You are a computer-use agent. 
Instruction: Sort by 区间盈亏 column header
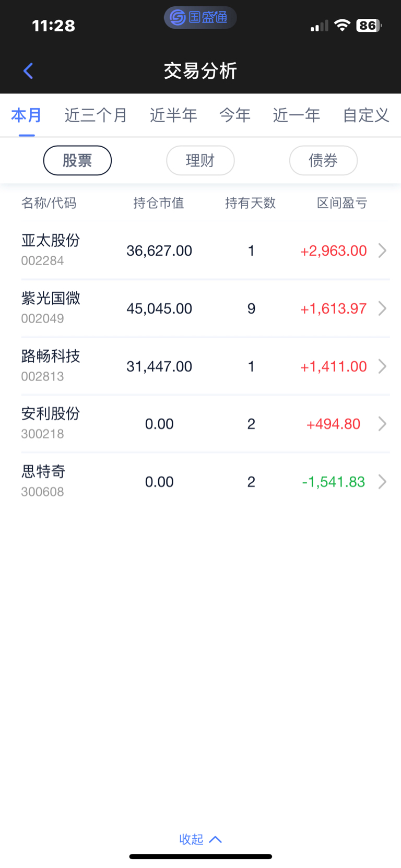click(x=342, y=203)
